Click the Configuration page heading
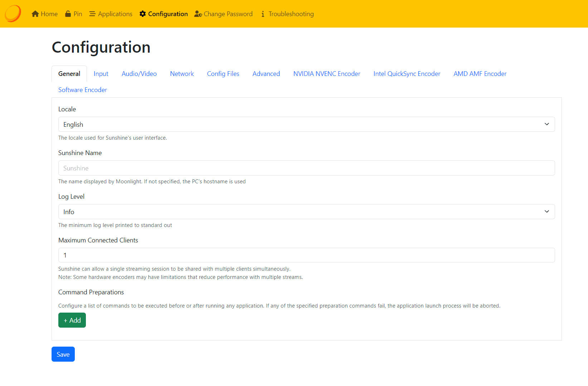Image resolution: width=588 pixels, height=386 pixels. (x=101, y=47)
